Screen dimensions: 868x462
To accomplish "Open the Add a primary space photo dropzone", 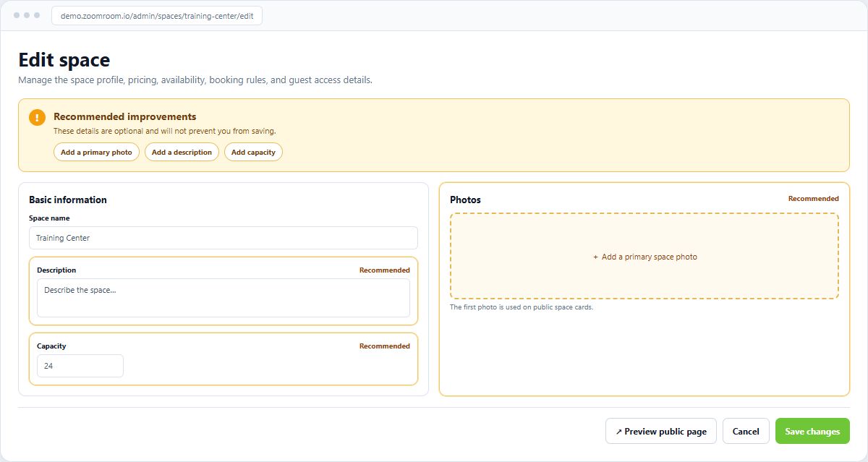I will (x=644, y=256).
